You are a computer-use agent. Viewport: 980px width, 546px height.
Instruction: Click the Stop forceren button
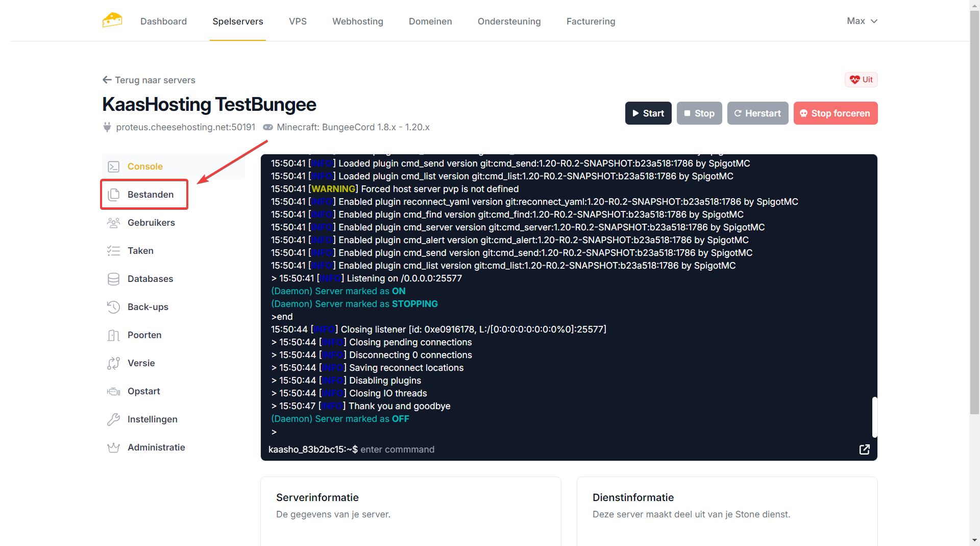(x=835, y=113)
